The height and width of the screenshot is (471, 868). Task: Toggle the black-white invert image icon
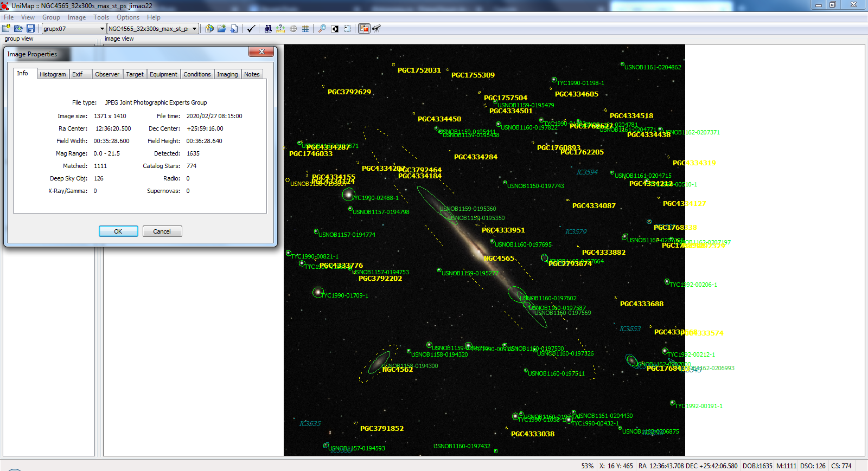335,29
